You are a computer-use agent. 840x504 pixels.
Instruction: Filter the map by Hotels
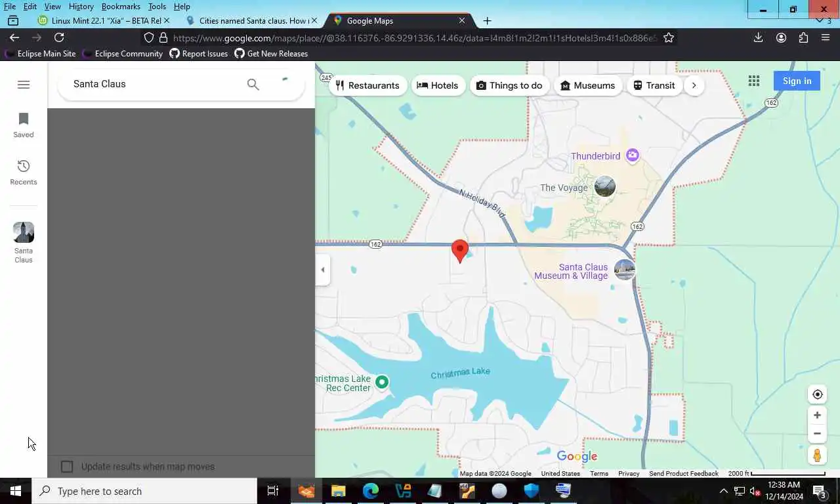pos(438,85)
